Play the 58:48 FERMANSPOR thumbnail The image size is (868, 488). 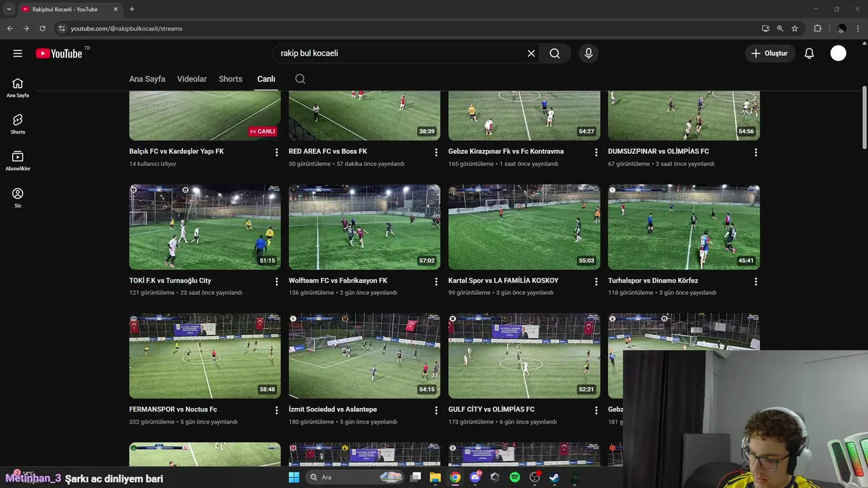pos(205,355)
